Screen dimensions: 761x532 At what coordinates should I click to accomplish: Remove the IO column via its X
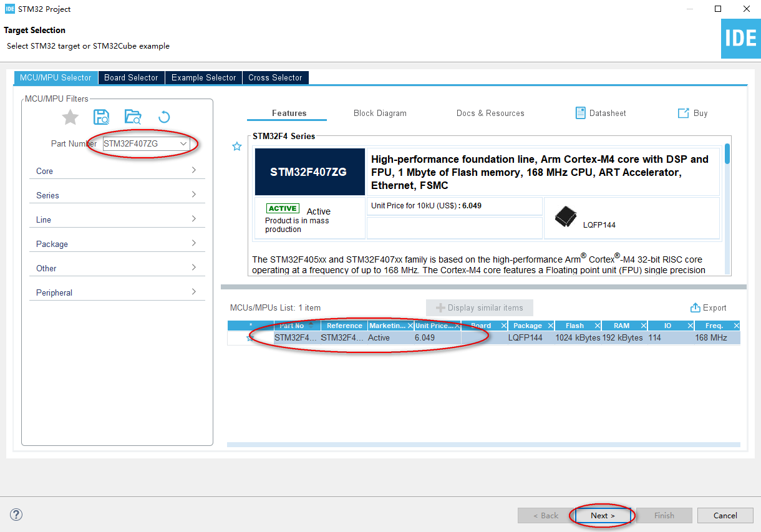point(690,326)
